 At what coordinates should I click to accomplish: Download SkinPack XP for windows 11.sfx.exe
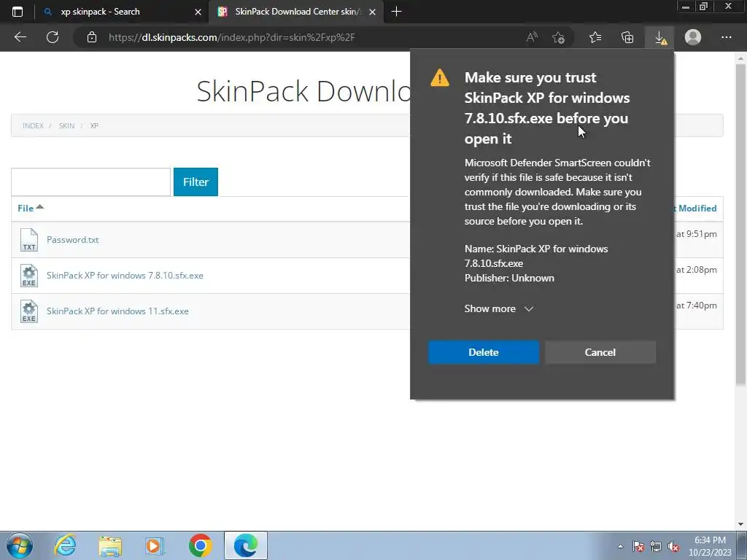[x=117, y=311]
